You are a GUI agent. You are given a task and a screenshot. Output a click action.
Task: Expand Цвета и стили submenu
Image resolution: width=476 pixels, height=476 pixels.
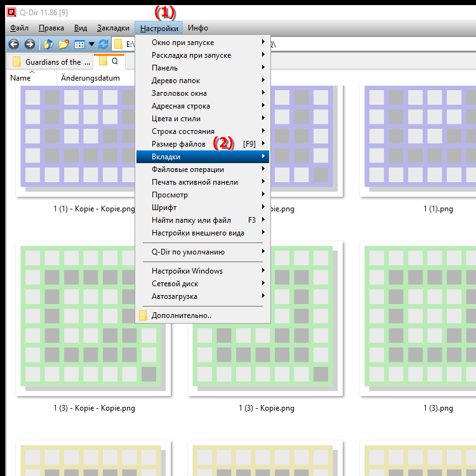202,119
